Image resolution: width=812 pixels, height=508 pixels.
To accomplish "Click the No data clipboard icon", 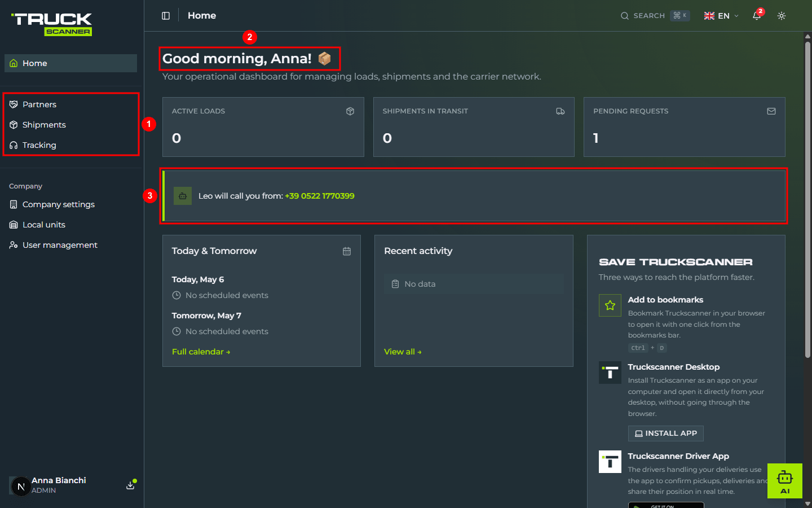I will [395, 284].
